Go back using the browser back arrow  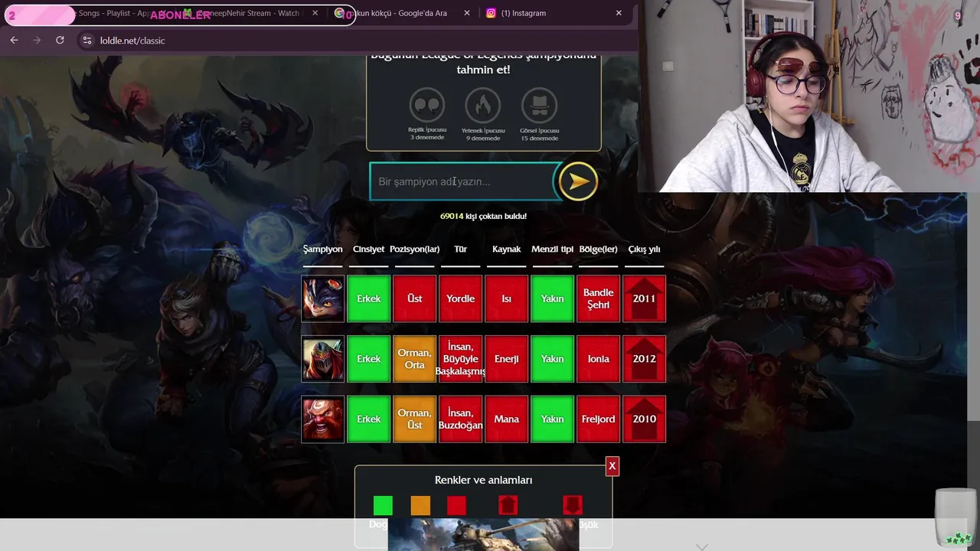click(14, 40)
